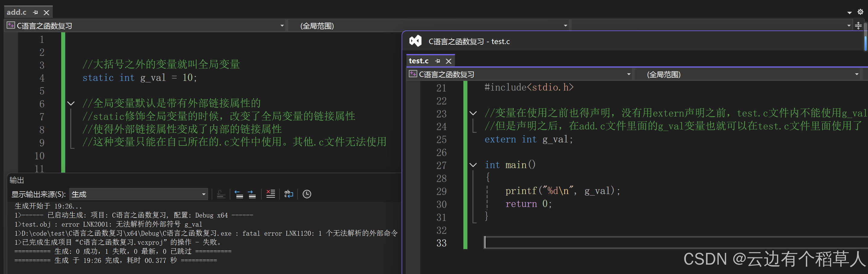This screenshot has width=868, height=274.
Task: Open test.c project selector dropdown
Action: pyautogui.click(x=628, y=74)
